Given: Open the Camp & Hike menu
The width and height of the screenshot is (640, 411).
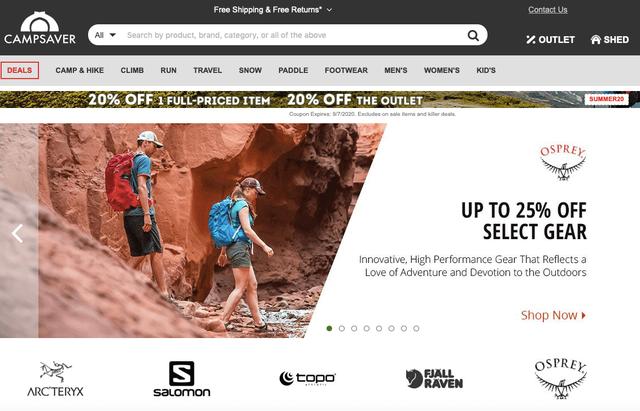Looking at the screenshot, I should 80,70.
